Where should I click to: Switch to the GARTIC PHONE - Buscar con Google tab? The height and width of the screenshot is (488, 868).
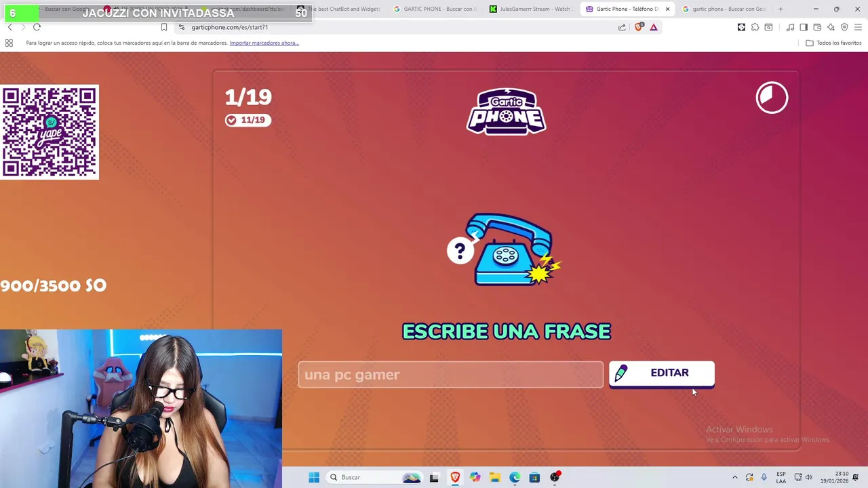pyautogui.click(x=435, y=9)
